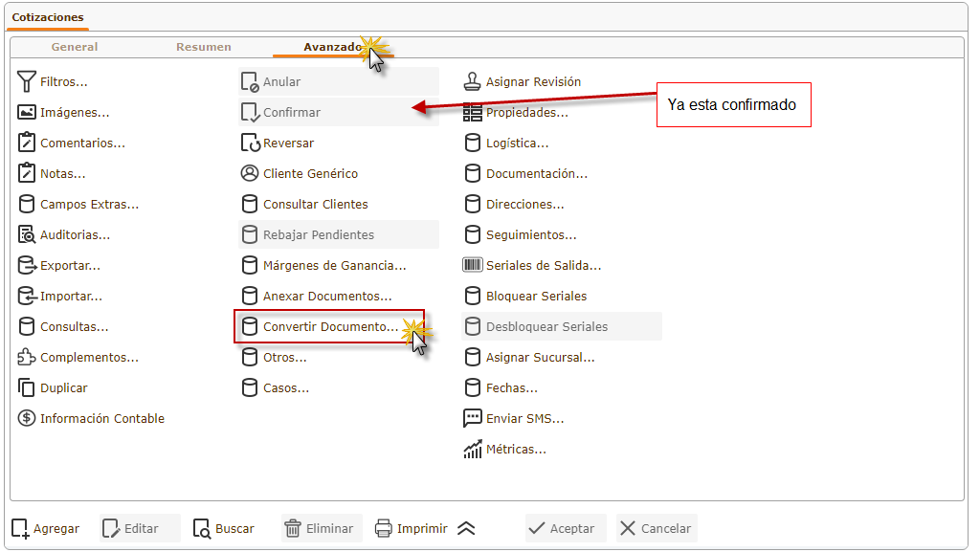Click the Buscar button
The height and width of the screenshot is (552, 980).
coord(224,528)
